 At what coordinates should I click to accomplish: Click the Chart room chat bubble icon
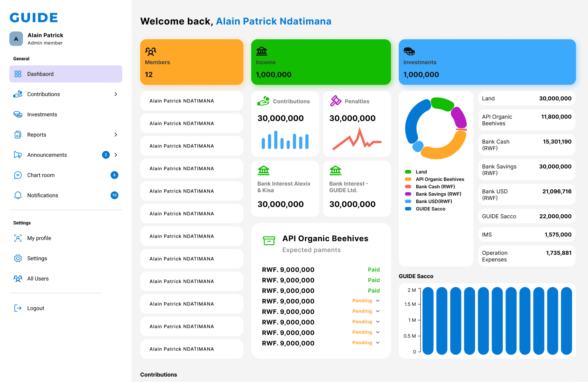[18, 175]
